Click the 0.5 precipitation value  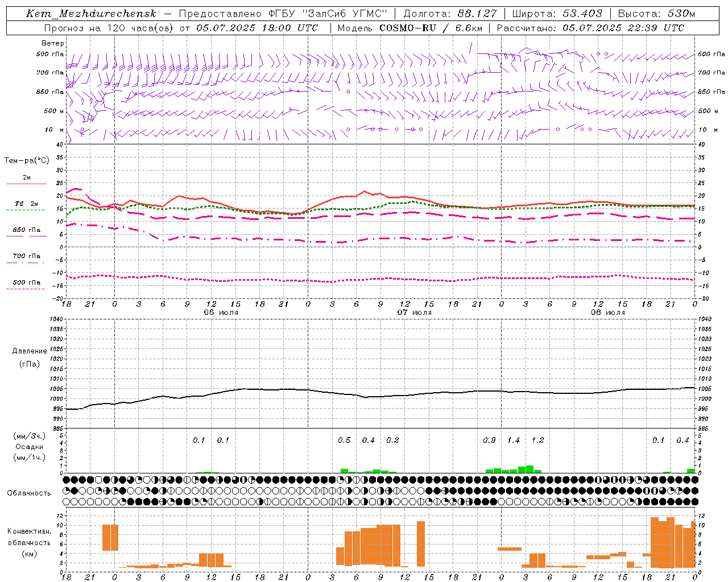[344, 440]
